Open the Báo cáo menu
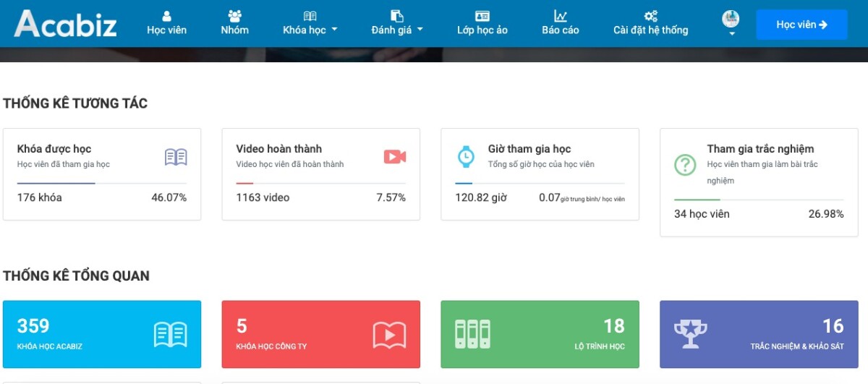 pyautogui.click(x=561, y=23)
